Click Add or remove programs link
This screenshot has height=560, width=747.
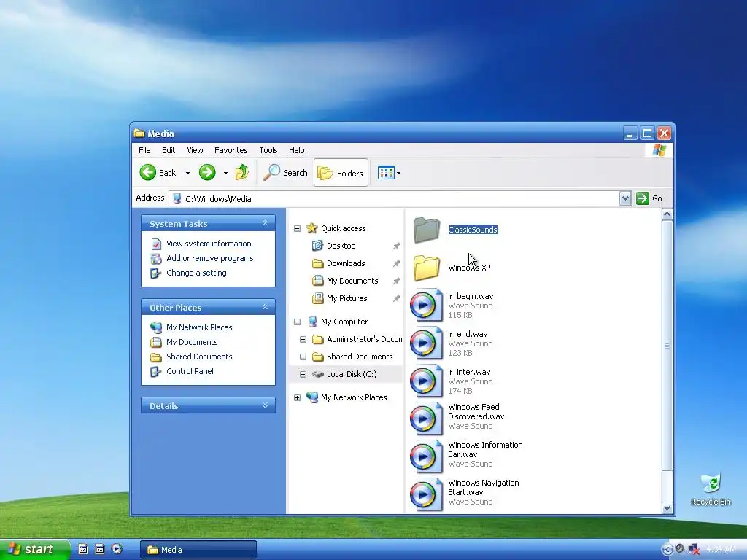pyautogui.click(x=209, y=258)
